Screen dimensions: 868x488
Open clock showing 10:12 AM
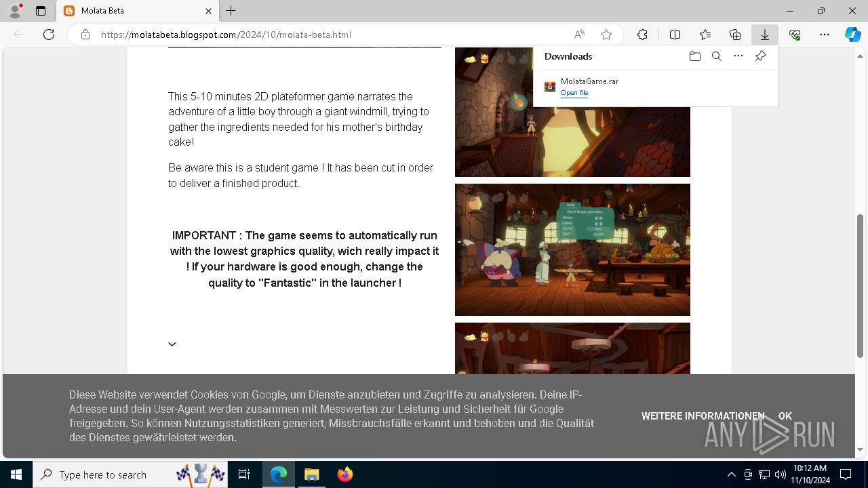coord(810,474)
